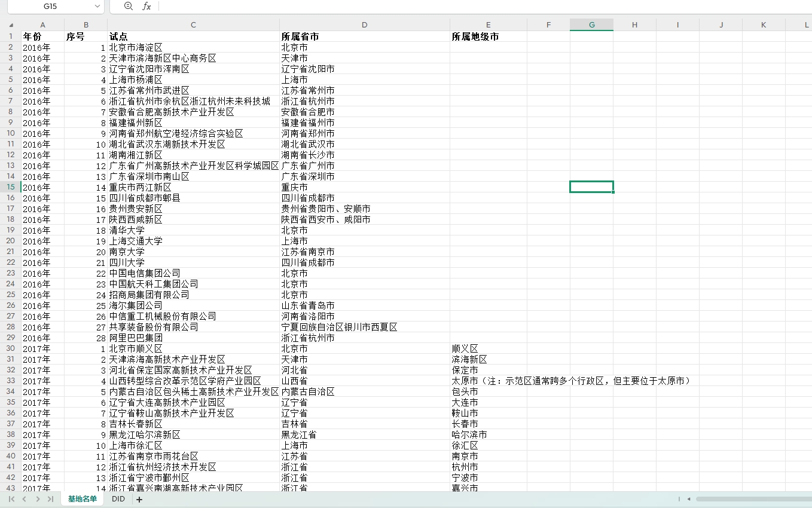Click the 试点 header cell
Screen dimensions: 812x508
194,36
